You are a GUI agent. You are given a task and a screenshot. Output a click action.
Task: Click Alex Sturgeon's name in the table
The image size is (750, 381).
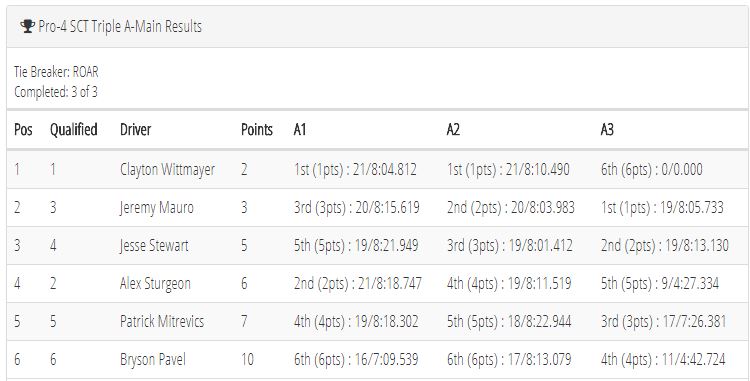[155, 284]
